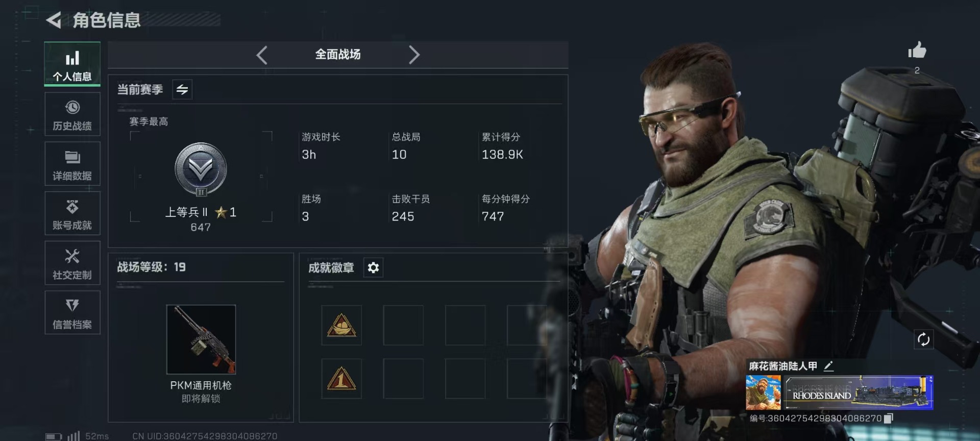Edit the nickname 麻花酱油陆人甲
The image size is (980, 441).
829,366
